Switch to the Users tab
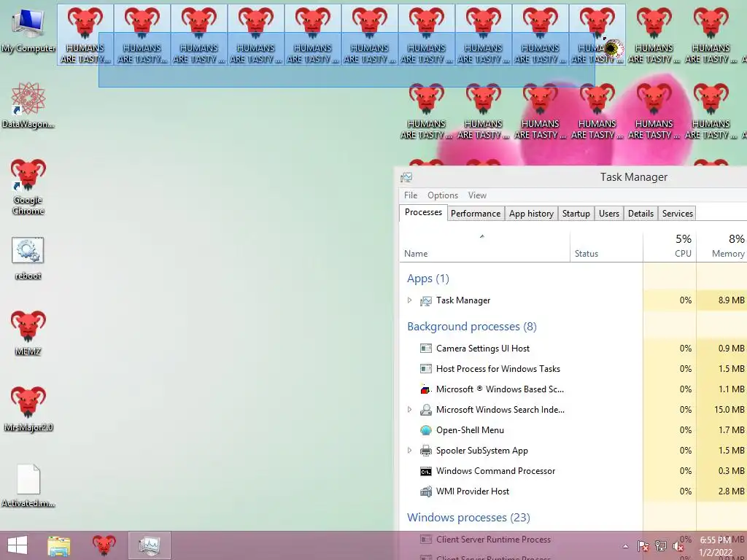Viewport: 747px width, 560px height. coord(609,214)
